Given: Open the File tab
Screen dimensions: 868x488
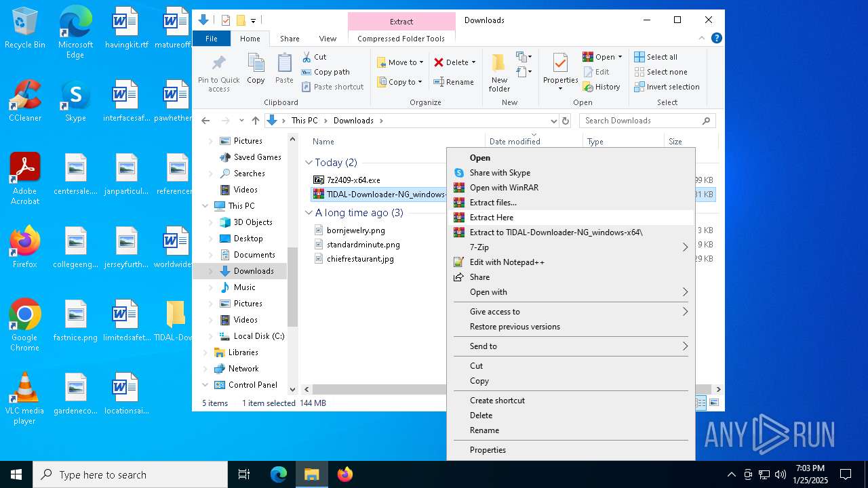Looking at the screenshot, I should pyautogui.click(x=212, y=39).
